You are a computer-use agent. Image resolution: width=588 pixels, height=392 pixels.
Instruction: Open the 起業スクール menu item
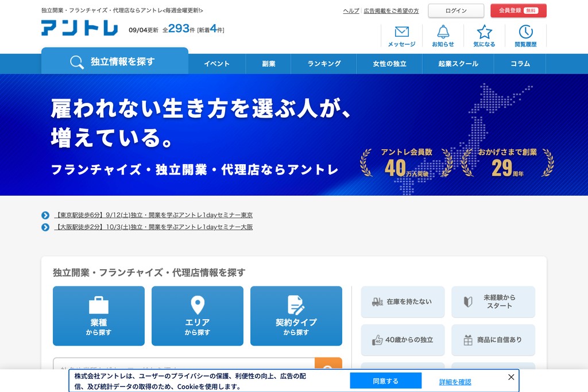tap(458, 64)
